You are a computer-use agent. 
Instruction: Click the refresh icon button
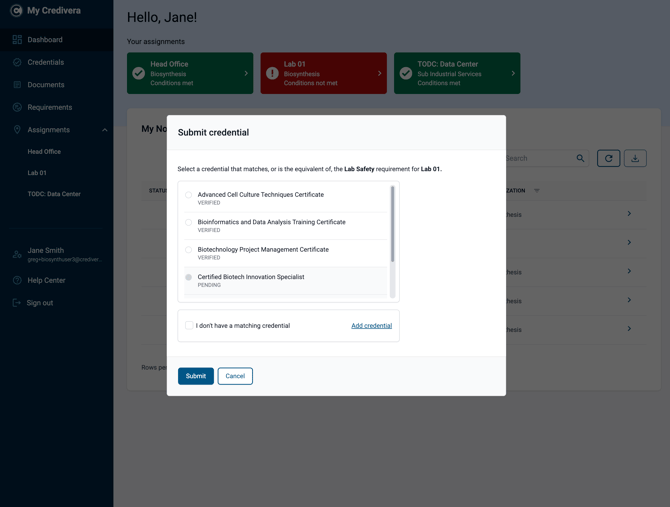click(x=608, y=158)
